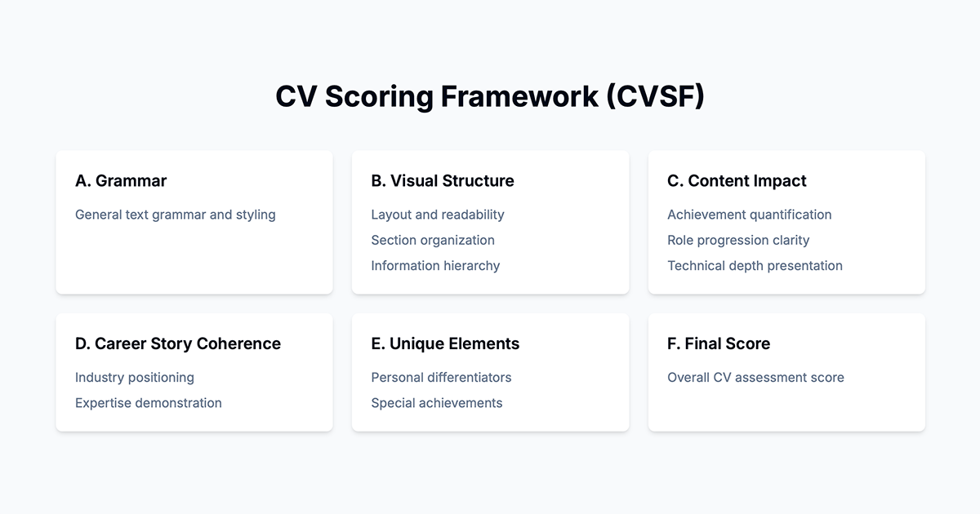Select the Achievement quantification item
The width and height of the screenshot is (980, 514).
point(750,215)
